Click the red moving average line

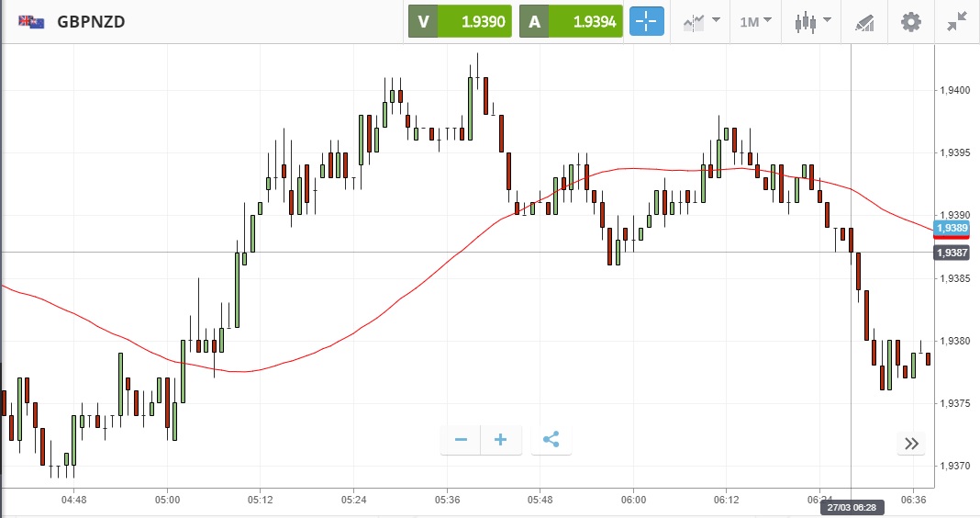point(367,324)
